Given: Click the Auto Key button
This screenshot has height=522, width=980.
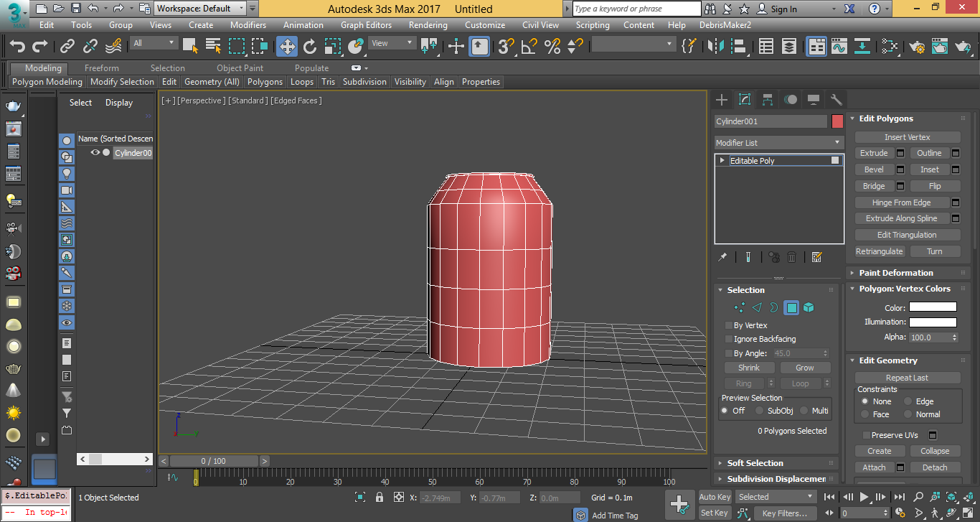Looking at the screenshot, I should [x=715, y=497].
